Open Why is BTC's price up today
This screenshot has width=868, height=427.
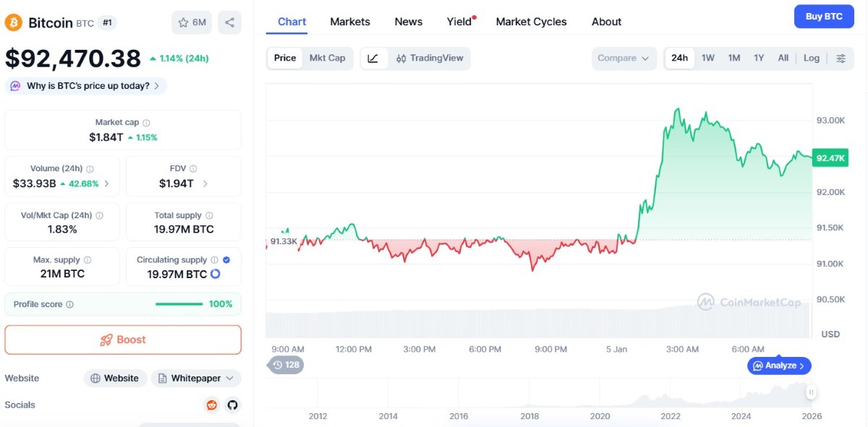pyautogui.click(x=86, y=86)
